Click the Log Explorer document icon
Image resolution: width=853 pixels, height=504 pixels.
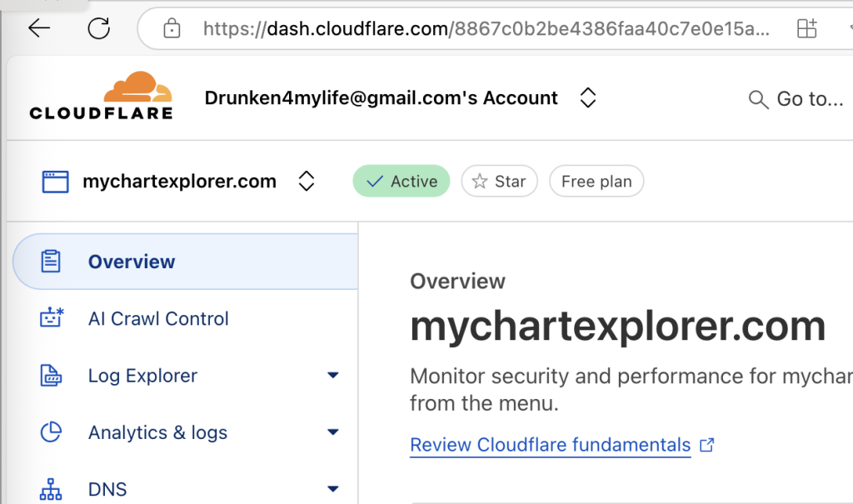[x=52, y=376]
